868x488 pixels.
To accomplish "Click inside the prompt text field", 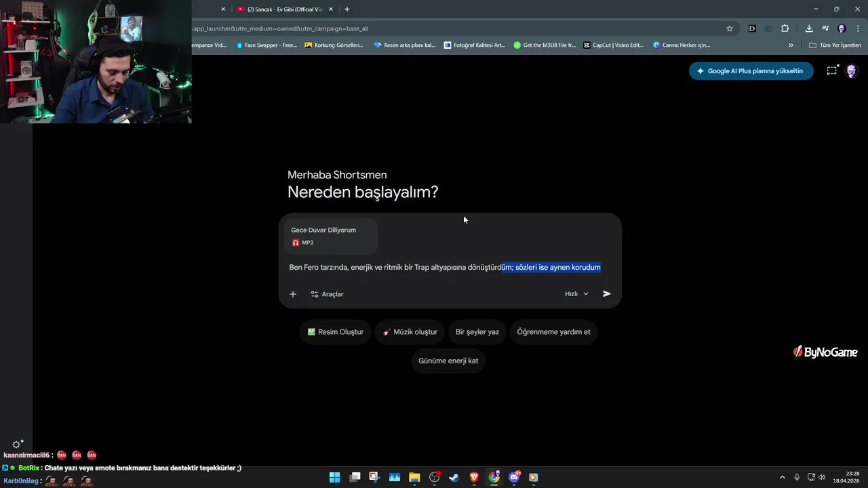I will coord(445,268).
